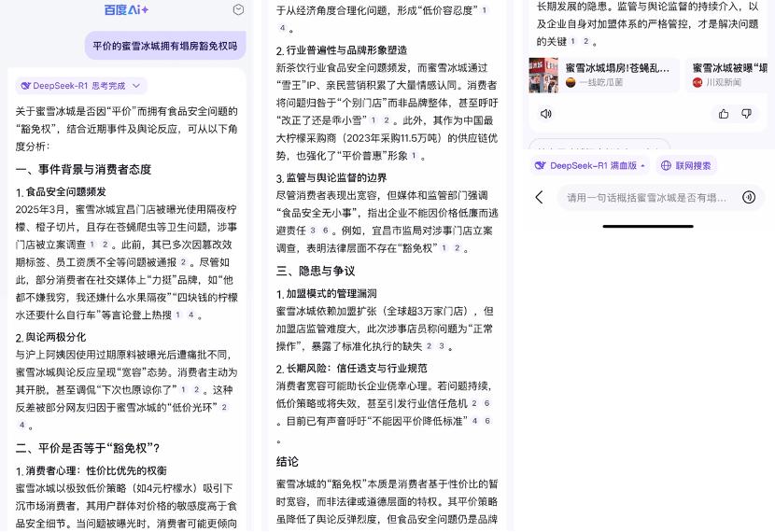Expand the DeepSeek-R1 思考完成 thinking section
The width and height of the screenshot is (775, 532).
point(81,86)
